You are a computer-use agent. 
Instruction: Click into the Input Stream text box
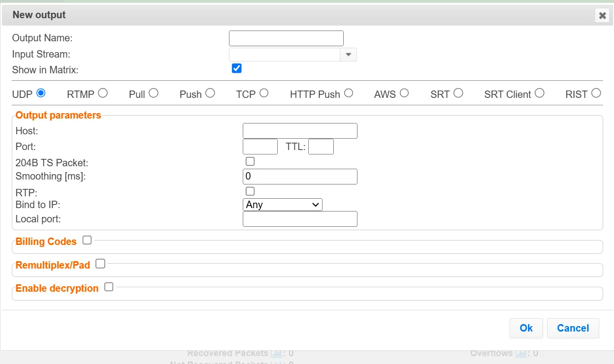point(285,55)
